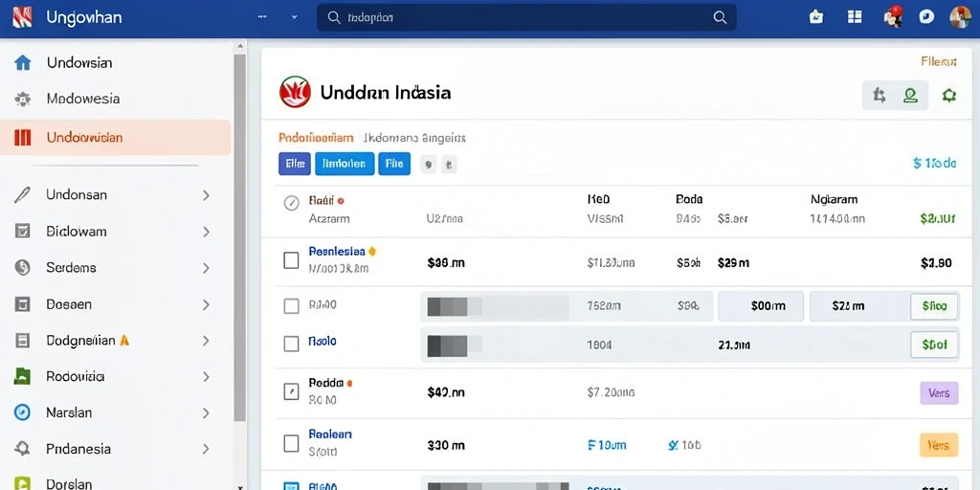Click the user profile avatar in top bar

click(960, 17)
